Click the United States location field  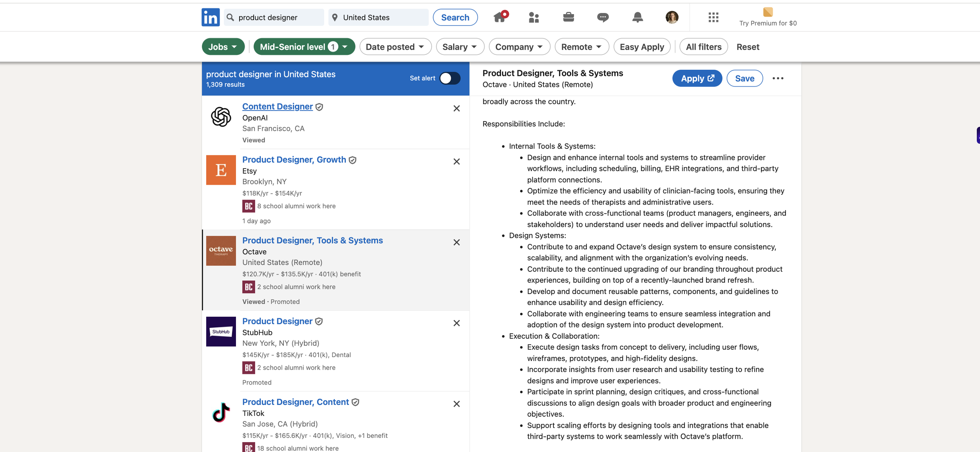tap(378, 18)
